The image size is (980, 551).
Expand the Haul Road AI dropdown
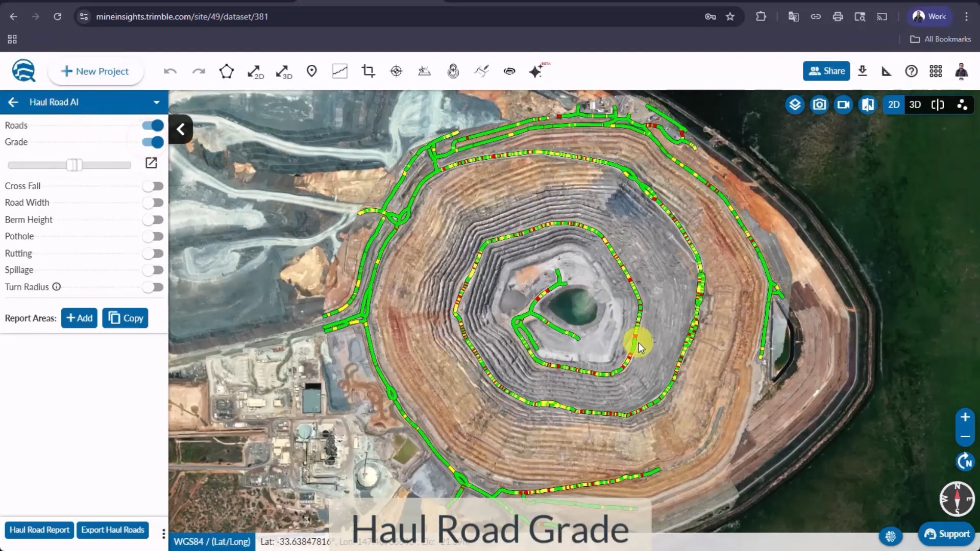pyautogui.click(x=156, y=103)
